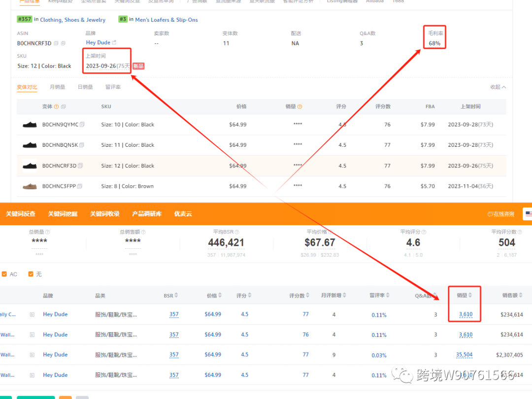Click the #357 rank badge
This screenshot has height=399, width=532.
pyautogui.click(x=25, y=19)
